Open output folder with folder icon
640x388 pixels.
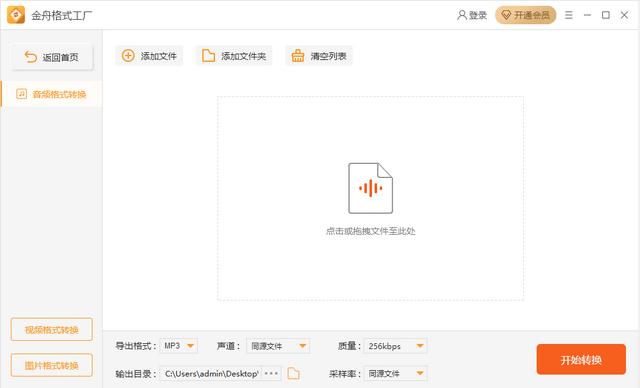293,373
